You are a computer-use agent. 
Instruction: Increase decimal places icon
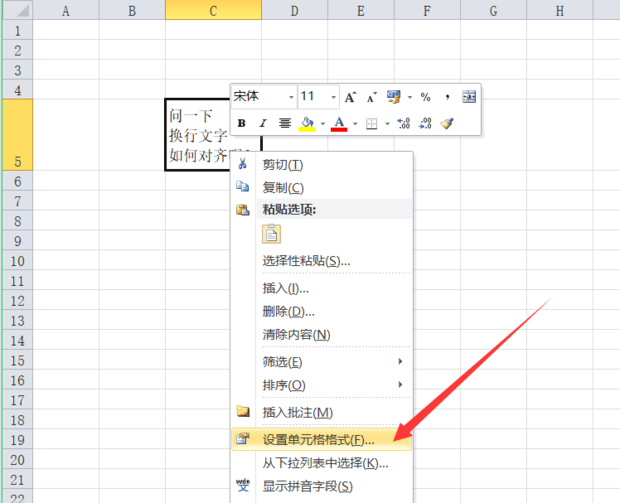pyautogui.click(x=404, y=123)
